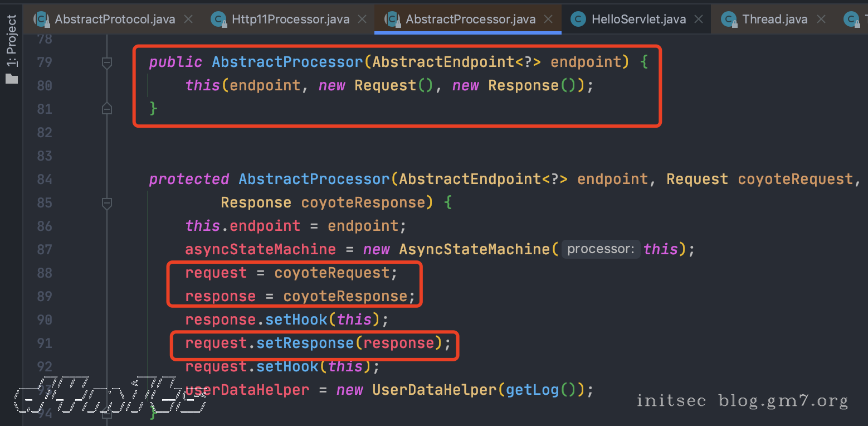The image size is (868, 426).
Task: Click the 'processor:' parameter inlay hint
Action: click(601, 249)
